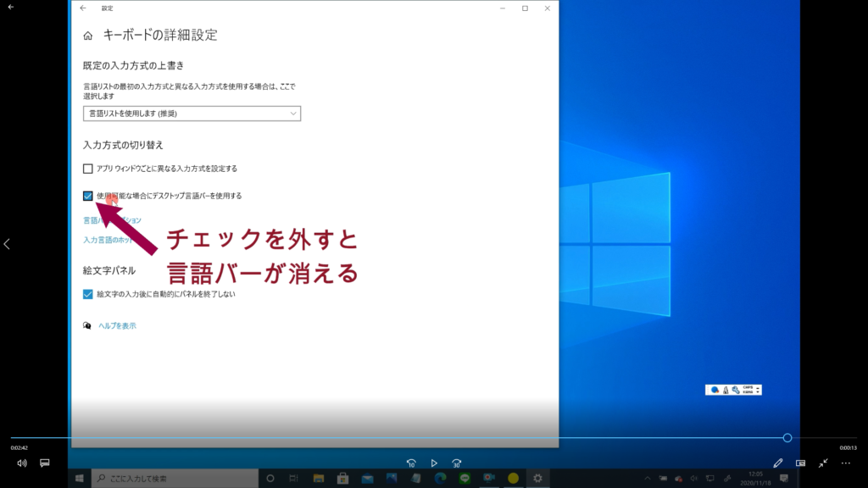
Task: Show previous item with left chevron
Action: click(7, 244)
